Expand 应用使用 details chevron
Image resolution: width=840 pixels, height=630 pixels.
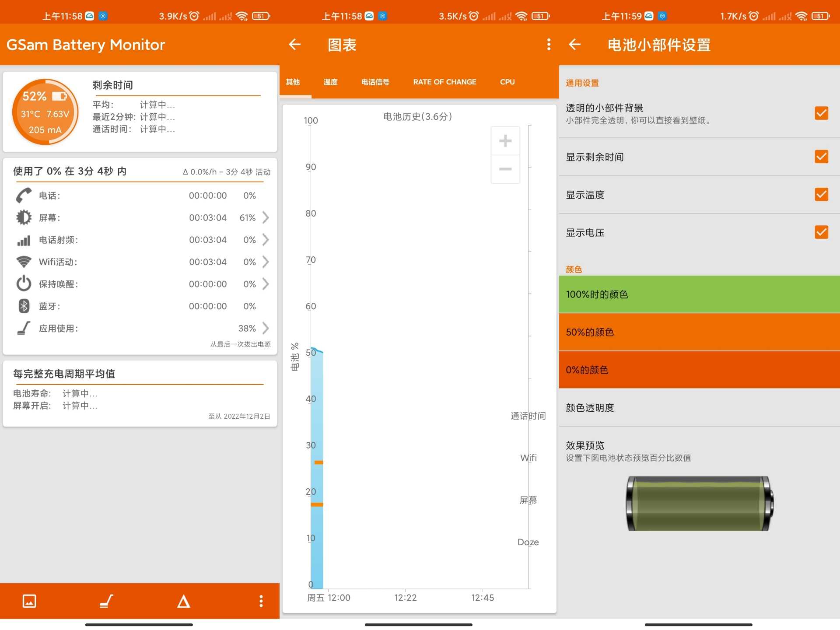[266, 328]
